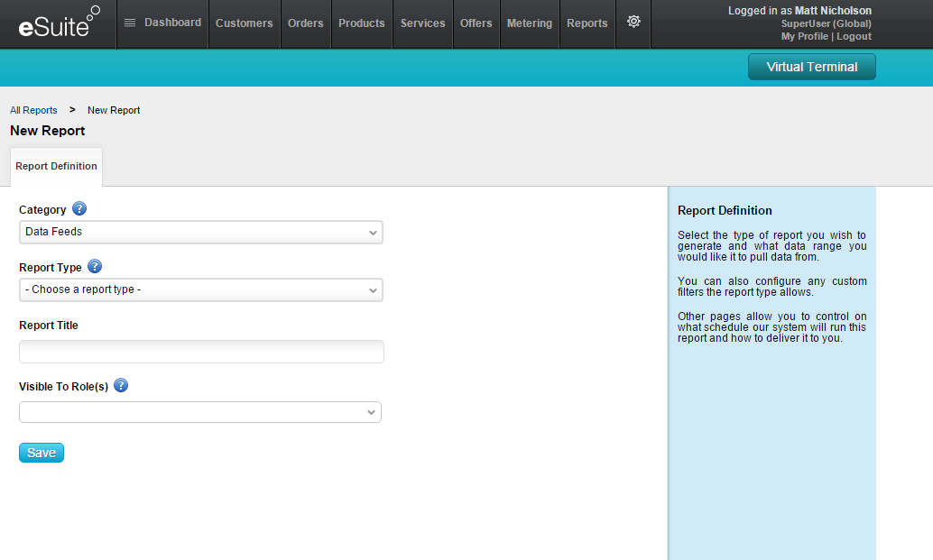Viewport: 933px width, 560px height.
Task: Select the Products menu item
Action: click(x=361, y=23)
